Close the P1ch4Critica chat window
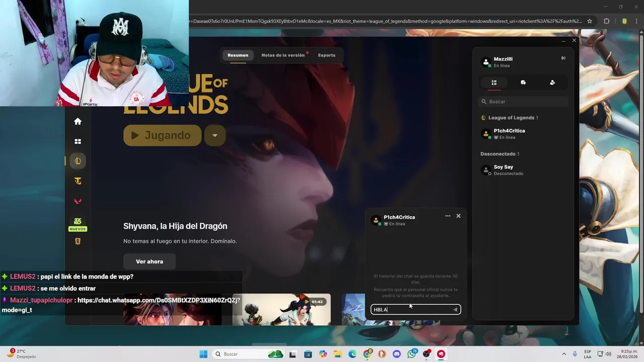Image resolution: width=644 pixels, height=362 pixels. (458, 216)
